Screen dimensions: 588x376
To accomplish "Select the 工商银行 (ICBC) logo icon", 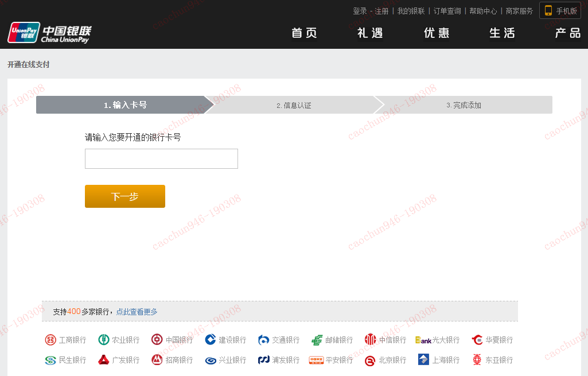I will tap(50, 340).
